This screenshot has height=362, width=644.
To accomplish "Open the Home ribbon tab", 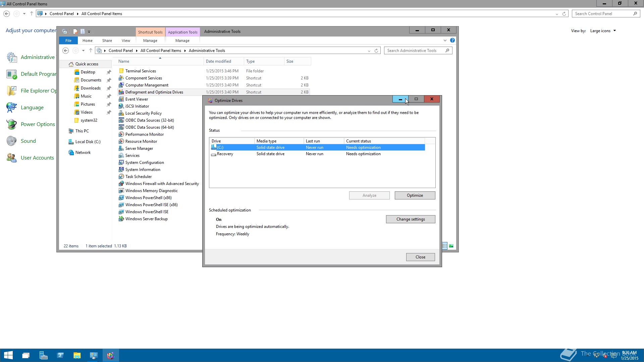I will (x=88, y=41).
